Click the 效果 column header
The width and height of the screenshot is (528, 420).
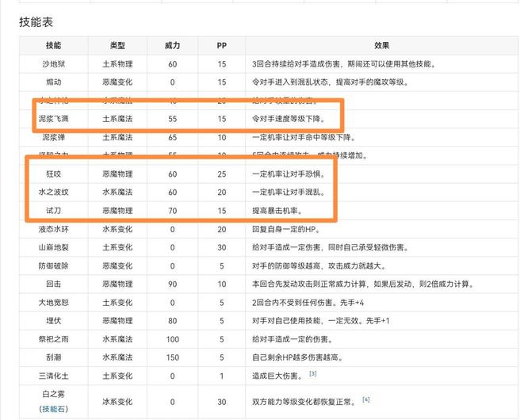point(381,46)
